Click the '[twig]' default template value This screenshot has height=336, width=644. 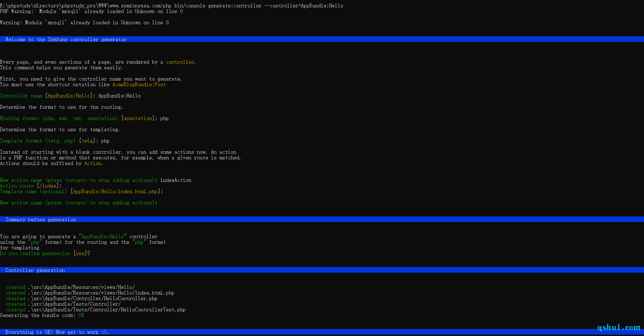click(x=87, y=141)
